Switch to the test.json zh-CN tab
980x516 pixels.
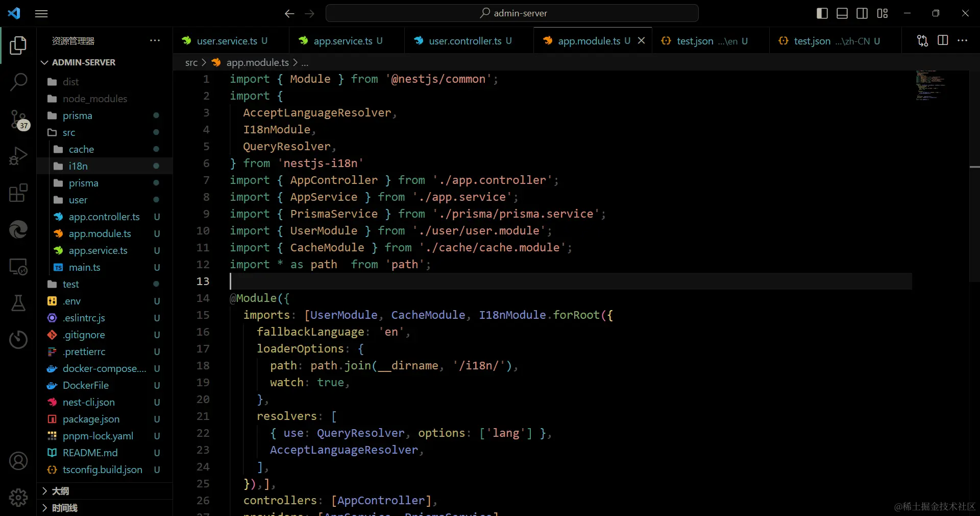pyautogui.click(x=836, y=41)
